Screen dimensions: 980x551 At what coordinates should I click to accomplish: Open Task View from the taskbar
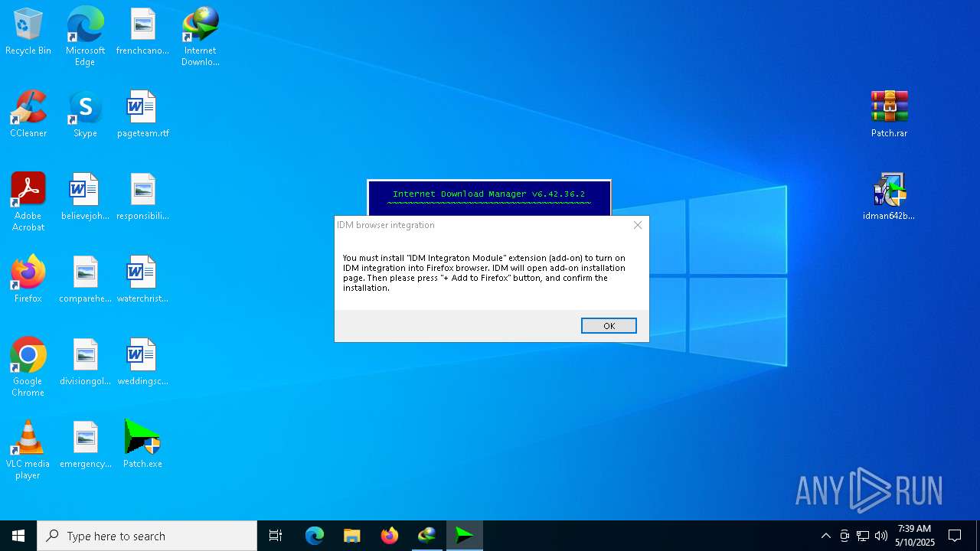pyautogui.click(x=276, y=536)
